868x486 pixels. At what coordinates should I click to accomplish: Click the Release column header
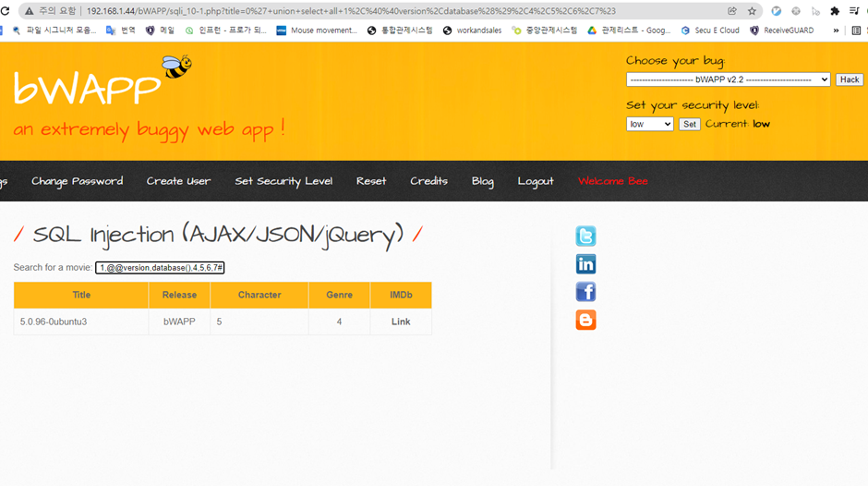179,295
